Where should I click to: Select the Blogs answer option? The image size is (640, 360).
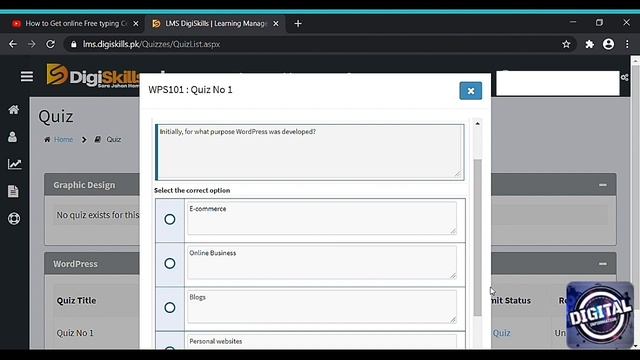pos(170,307)
